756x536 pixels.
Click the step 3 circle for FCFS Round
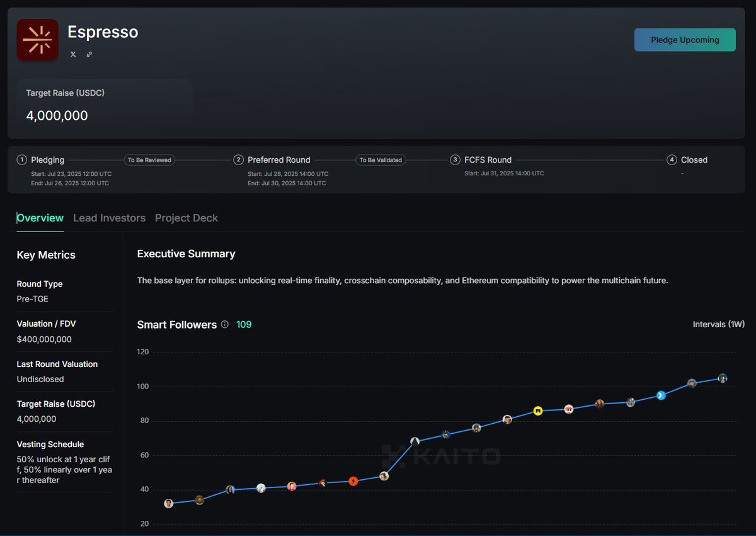coord(455,160)
